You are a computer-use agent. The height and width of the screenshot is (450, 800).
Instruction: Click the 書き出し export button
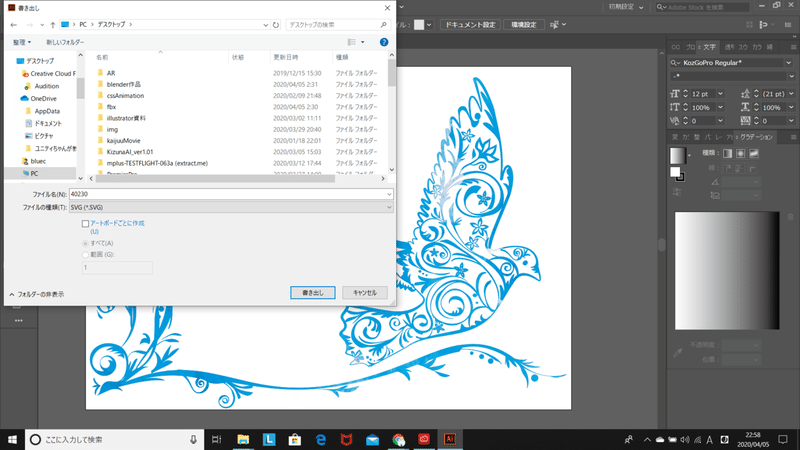tap(313, 292)
